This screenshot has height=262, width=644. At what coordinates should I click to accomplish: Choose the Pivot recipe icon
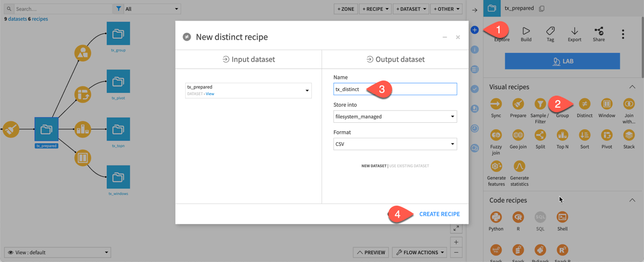click(x=606, y=135)
